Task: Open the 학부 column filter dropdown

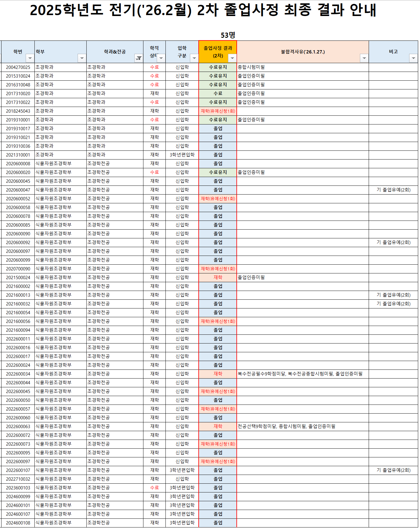Action: click(x=82, y=58)
